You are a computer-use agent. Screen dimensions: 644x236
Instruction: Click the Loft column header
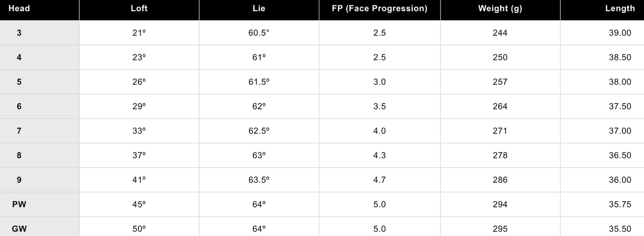139,9
